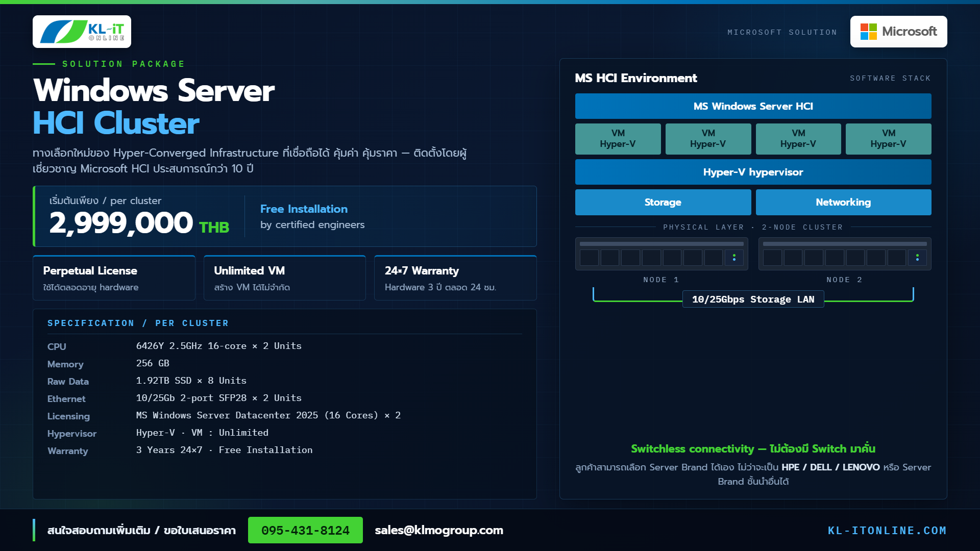
Task: Select the Hyper-V hypervisor block
Action: pyautogui.click(x=753, y=172)
